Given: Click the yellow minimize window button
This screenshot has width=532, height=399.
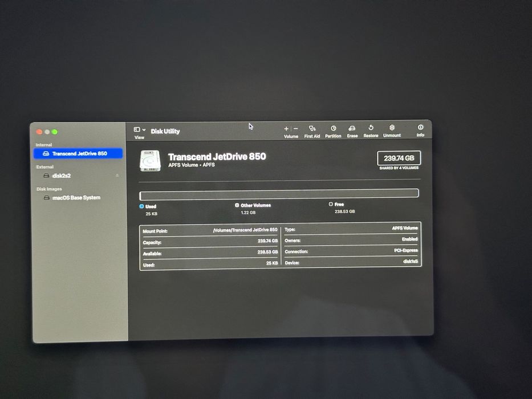Looking at the screenshot, I should (x=47, y=132).
